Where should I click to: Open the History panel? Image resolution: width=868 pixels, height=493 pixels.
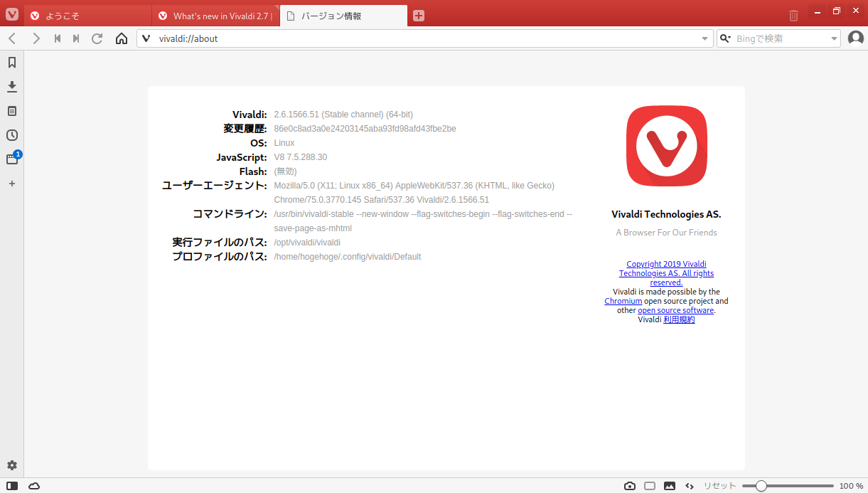click(12, 135)
